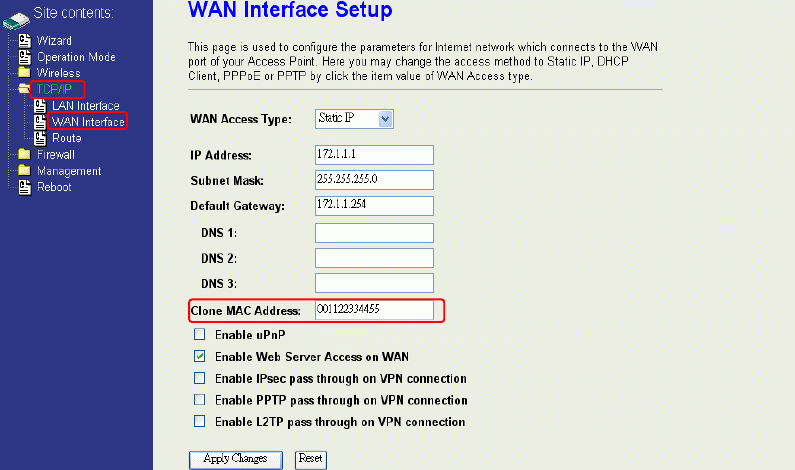The width and height of the screenshot is (795, 470).
Task: Enable L2TP pass through checkbox
Action: click(200, 421)
